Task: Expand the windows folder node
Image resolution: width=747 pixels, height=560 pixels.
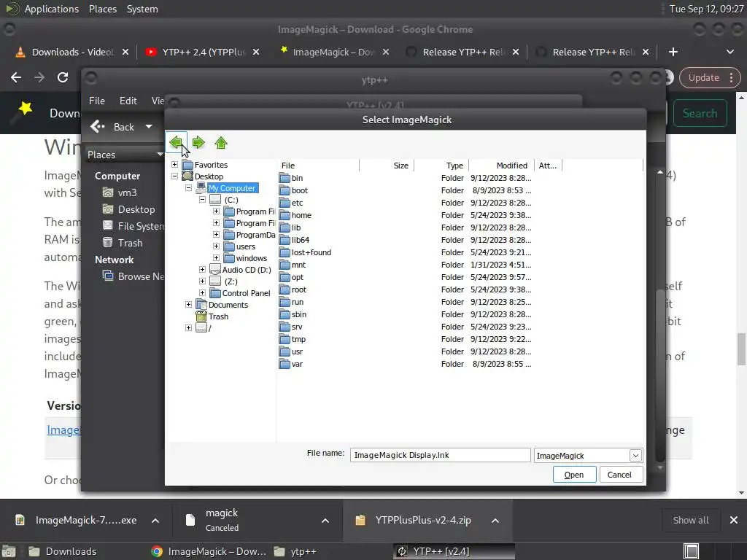Action: [x=216, y=258]
